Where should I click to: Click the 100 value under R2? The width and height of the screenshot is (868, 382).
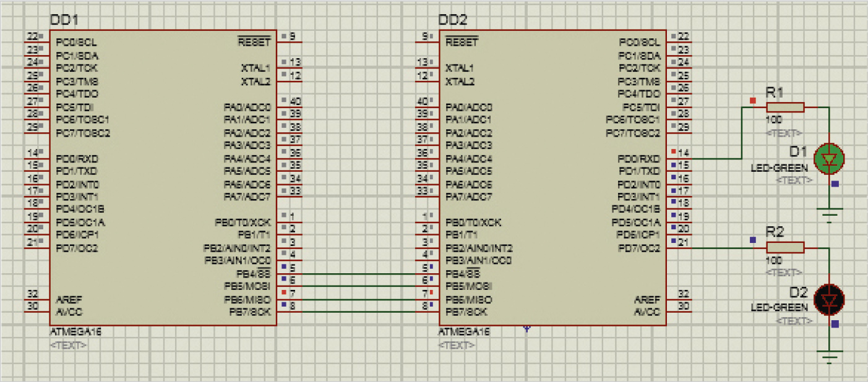click(773, 261)
